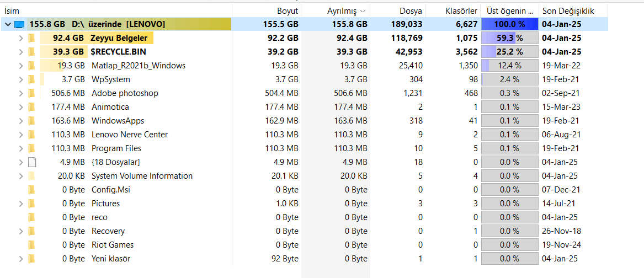Viewport: 644px width, 278px height.
Task: Click the 59.3 % bar for Zeyyu Belgeler
Action: tap(509, 38)
